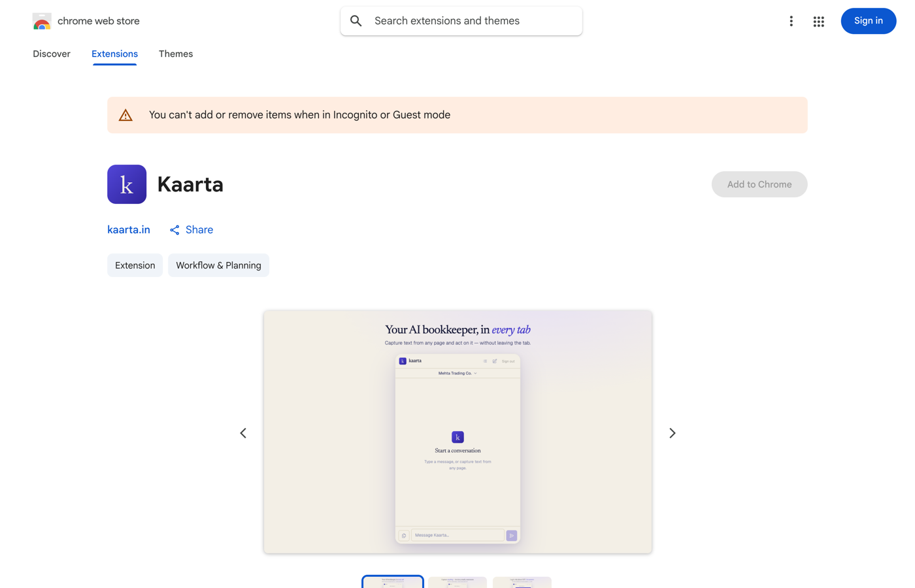Click the Extension category chip
The height and width of the screenshot is (588, 915).
pyautogui.click(x=135, y=265)
